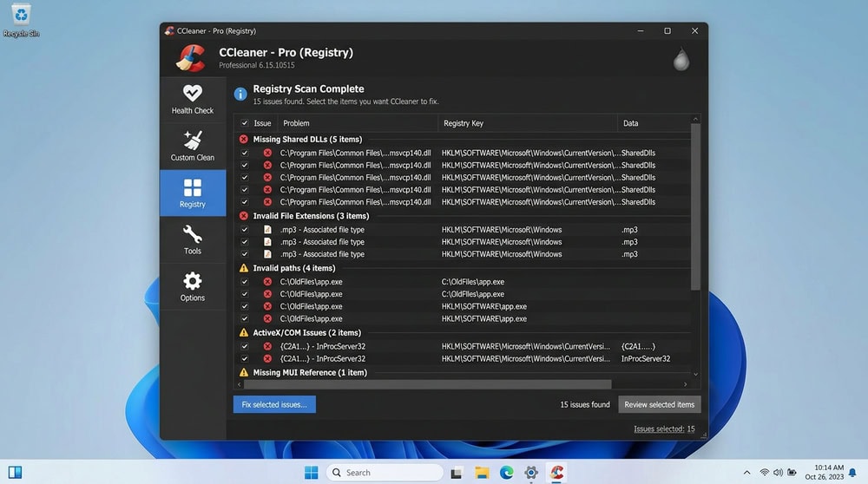This screenshot has height=484, width=868.
Task: Launch Microsoft Edge from the taskbar
Action: 507,473
